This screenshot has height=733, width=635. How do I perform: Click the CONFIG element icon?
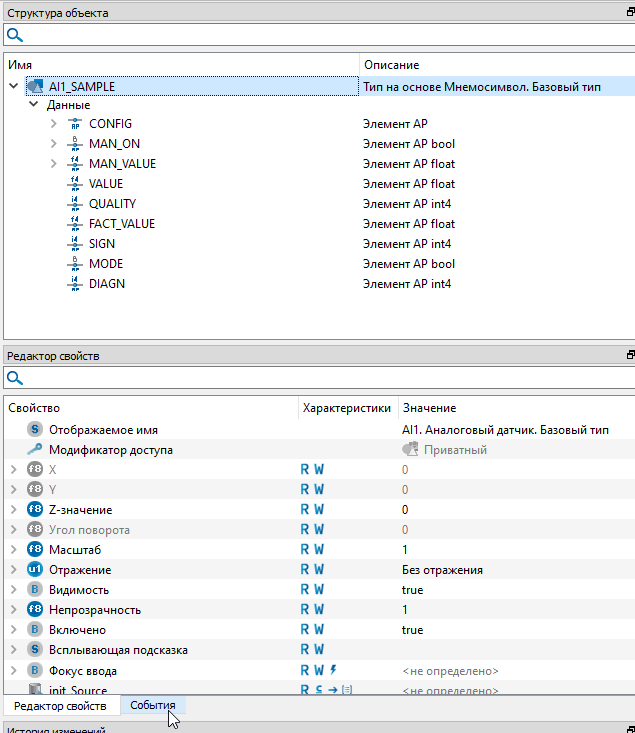[75, 124]
